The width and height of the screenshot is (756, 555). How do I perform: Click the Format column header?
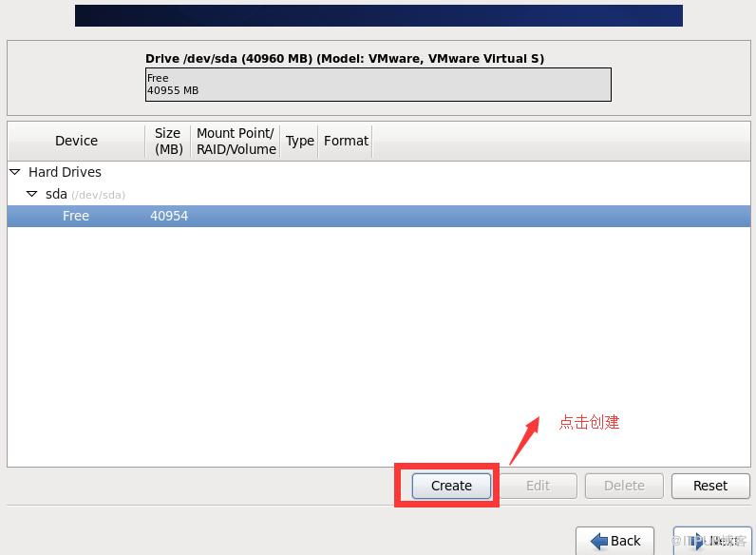coord(346,141)
